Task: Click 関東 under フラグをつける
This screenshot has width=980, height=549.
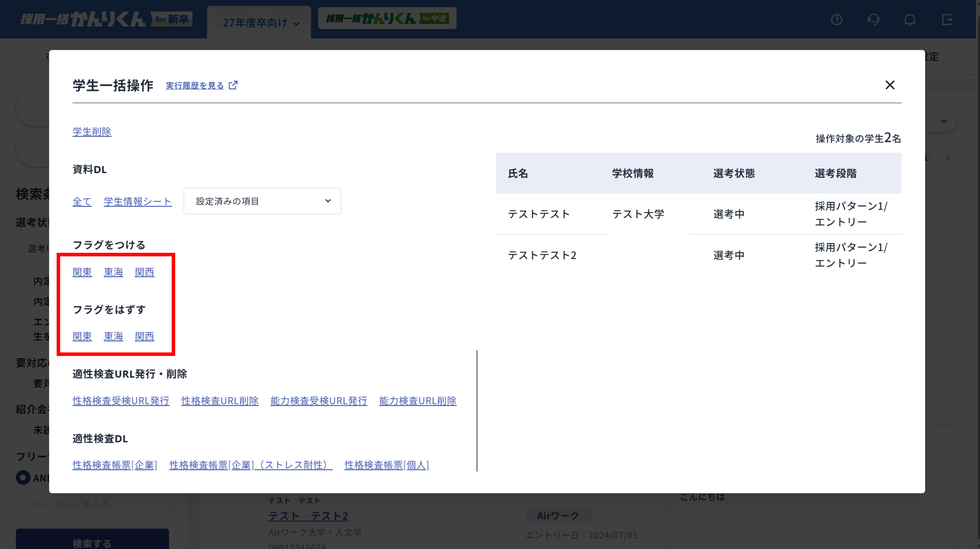Action: (x=82, y=272)
